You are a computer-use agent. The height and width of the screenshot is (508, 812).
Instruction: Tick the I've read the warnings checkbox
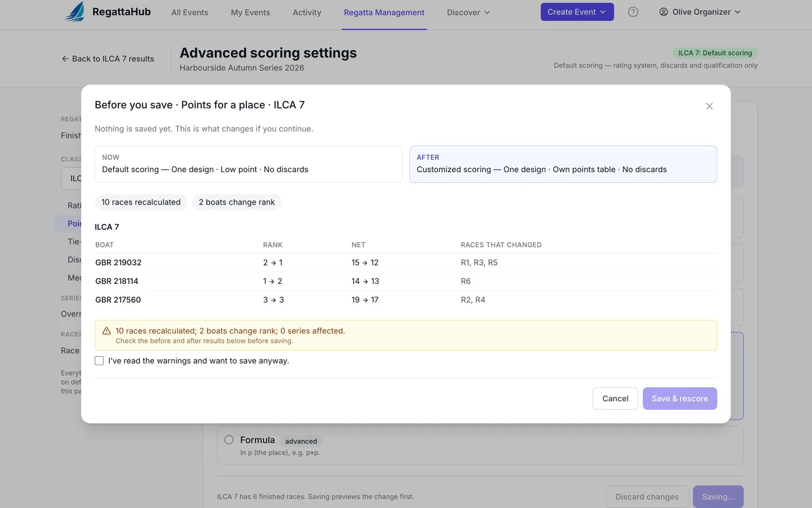[x=99, y=361]
